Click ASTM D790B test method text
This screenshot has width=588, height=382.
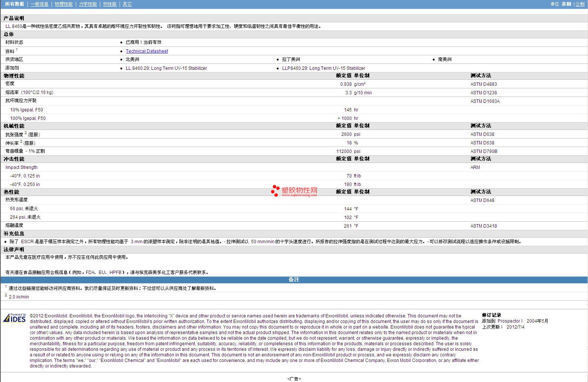[484, 151]
